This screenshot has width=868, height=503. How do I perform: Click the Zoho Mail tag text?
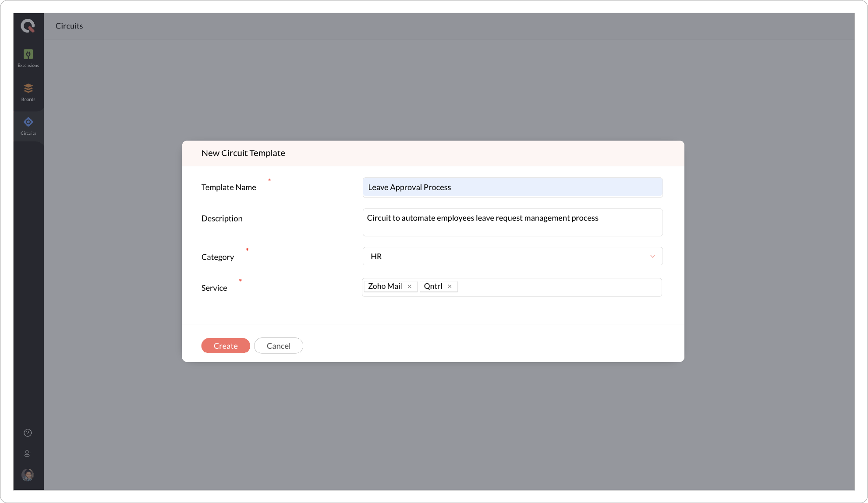(385, 286)
